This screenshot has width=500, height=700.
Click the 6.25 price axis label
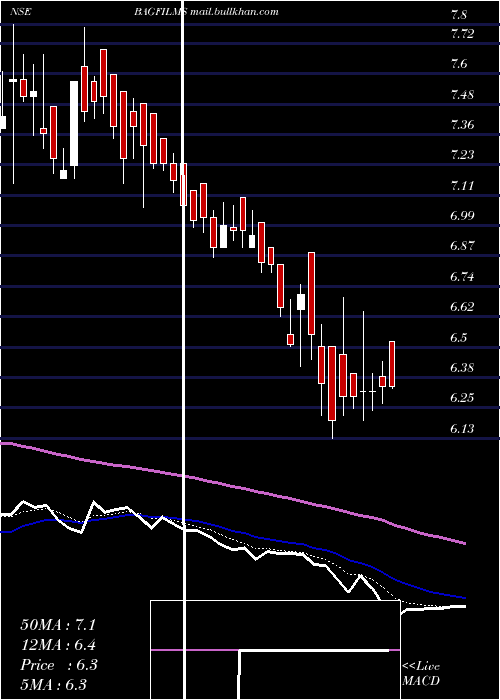point(462,397)
